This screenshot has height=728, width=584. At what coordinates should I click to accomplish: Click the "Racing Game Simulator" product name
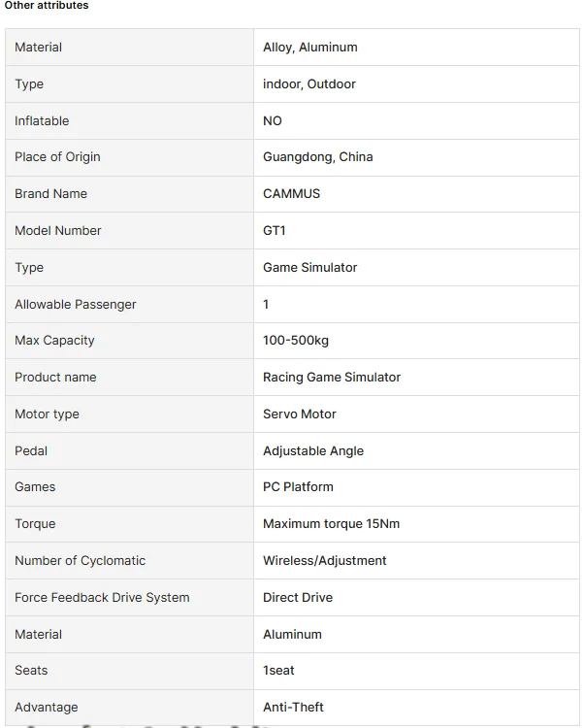[x=332, y=378]
